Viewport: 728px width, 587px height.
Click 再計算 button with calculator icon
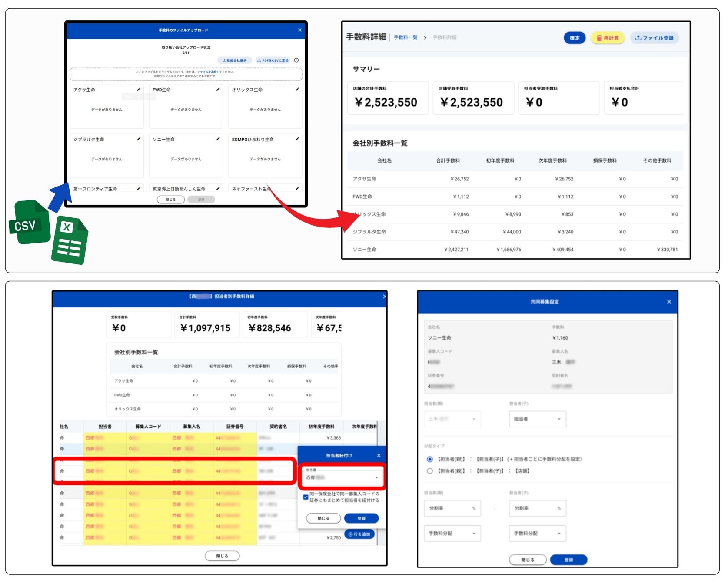tap(608, 38)
